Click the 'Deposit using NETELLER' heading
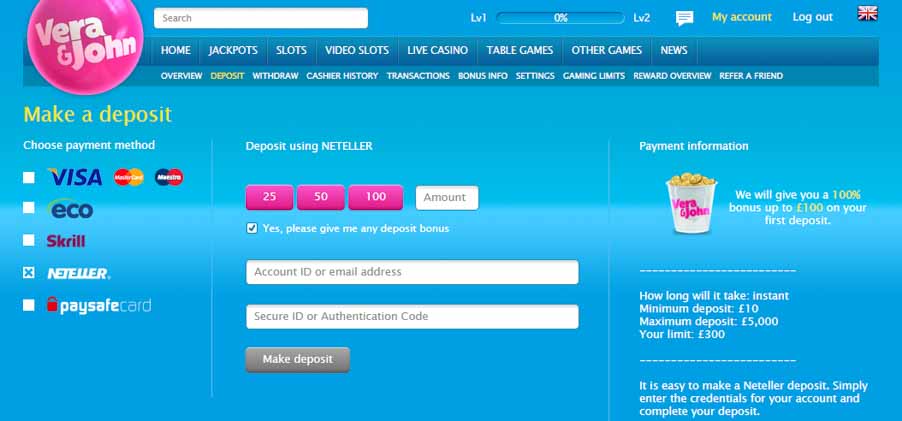Image resolution: width=902 pixels, height=421 pixels. click(309, 146)
